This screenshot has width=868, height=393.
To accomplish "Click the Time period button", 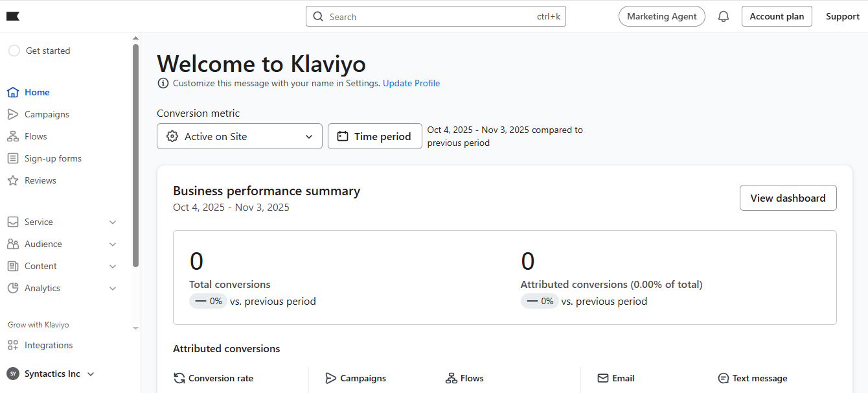I will (375, 136).
